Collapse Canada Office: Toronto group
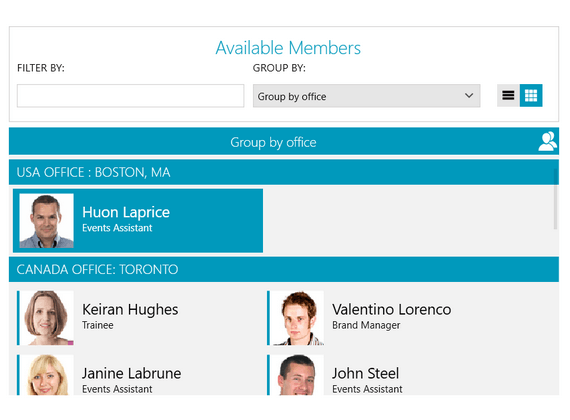 coord(284,269)
